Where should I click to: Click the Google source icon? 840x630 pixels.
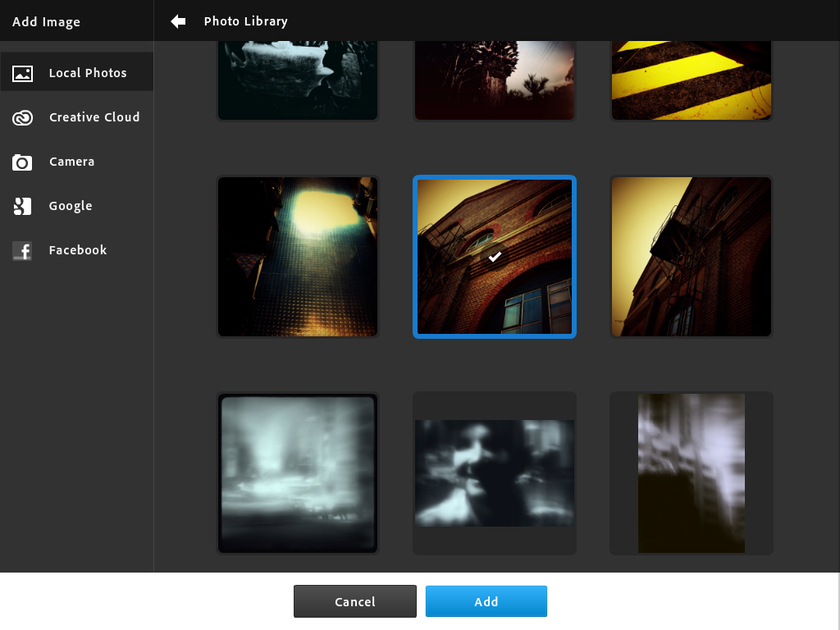coord(22,207)
